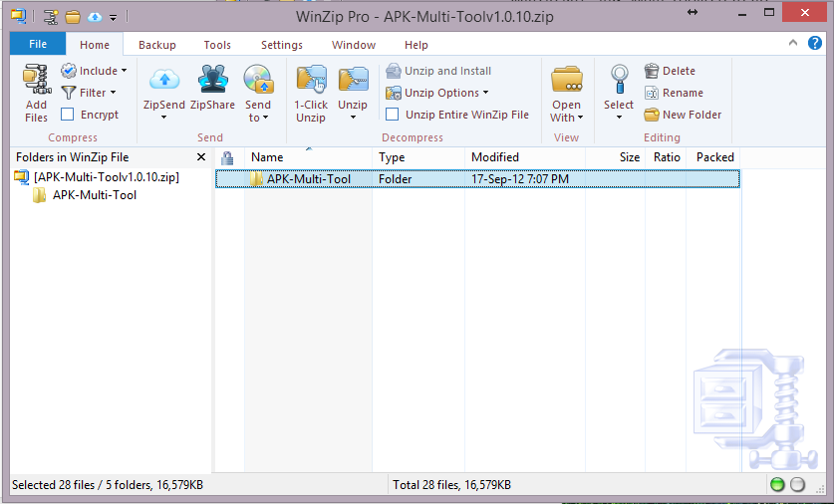Sort by the Modified column header
Image resolution: width=834 pixels, height=504 pixels.
pos(525,157)
